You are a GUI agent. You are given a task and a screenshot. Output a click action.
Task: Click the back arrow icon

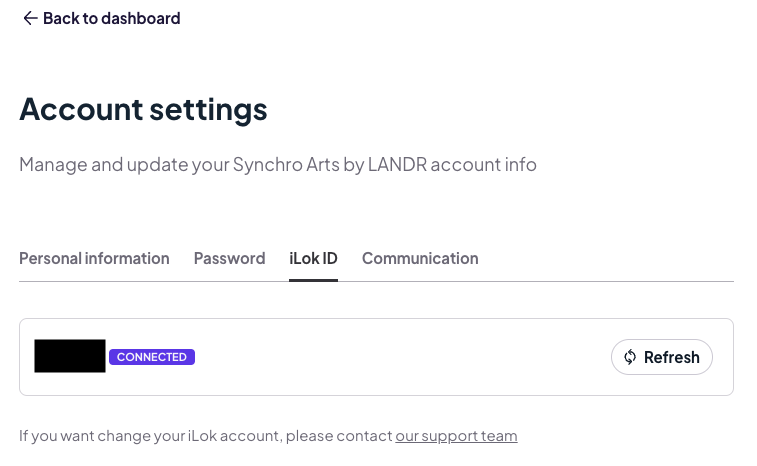pyautogui.click(x=30, y=18)
